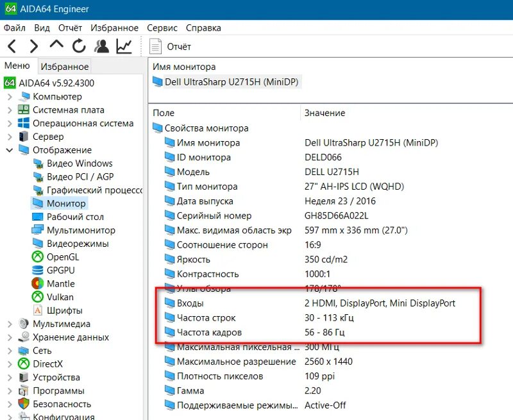Expand the Системная плата tree node
The width and height of the screenshot is (513, 420).
coord(10,110)
